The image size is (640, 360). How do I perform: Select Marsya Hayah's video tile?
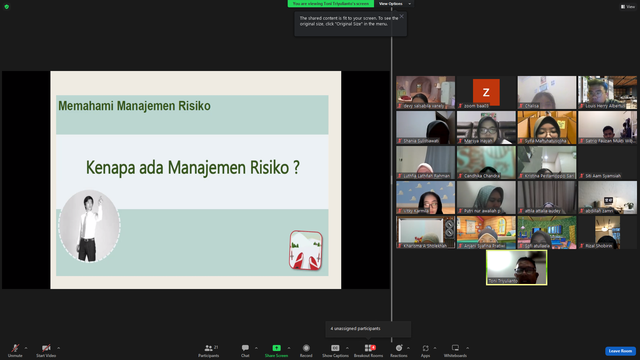(x=486, y=127)
